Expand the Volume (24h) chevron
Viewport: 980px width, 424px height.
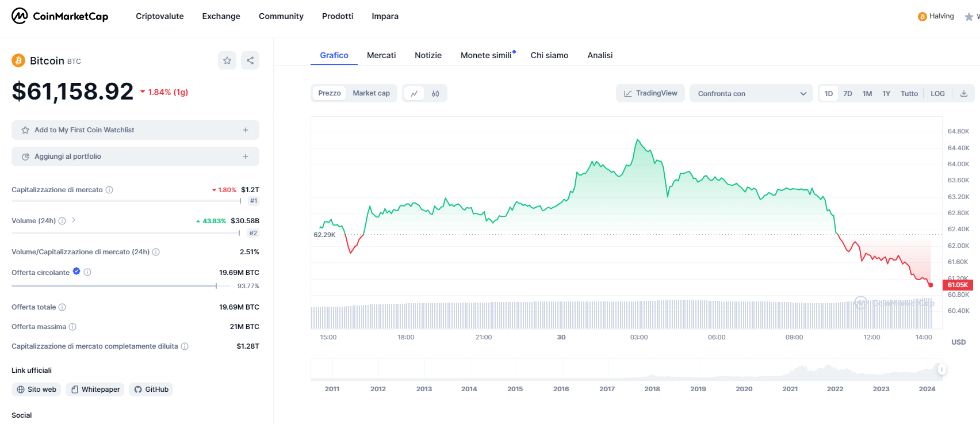point(74,220)
